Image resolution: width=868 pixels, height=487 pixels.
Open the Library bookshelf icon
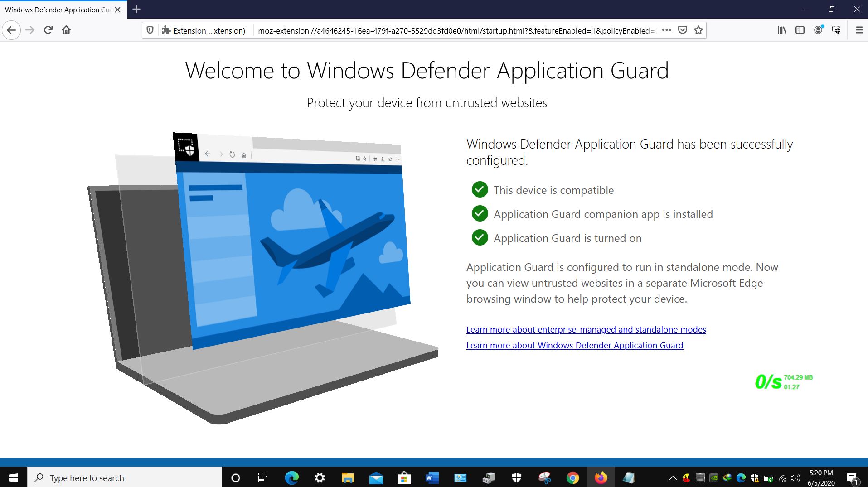(x=782, y=30)
